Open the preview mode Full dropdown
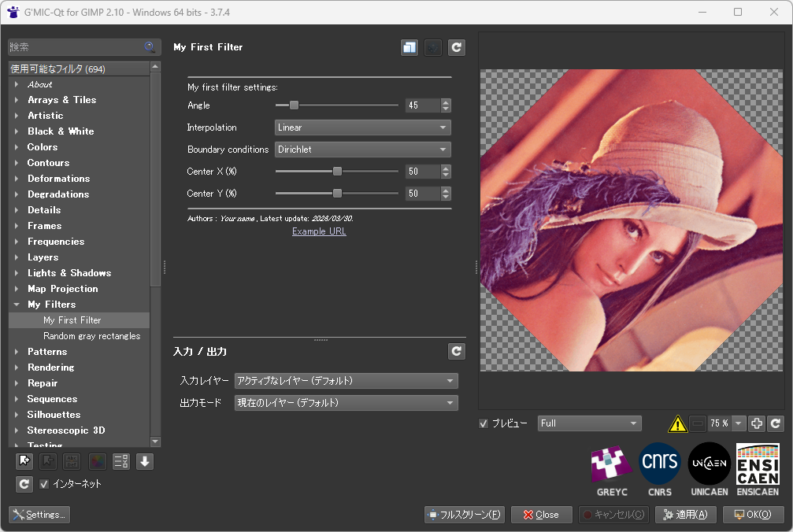The image size is (793, 532). (589, 423)
